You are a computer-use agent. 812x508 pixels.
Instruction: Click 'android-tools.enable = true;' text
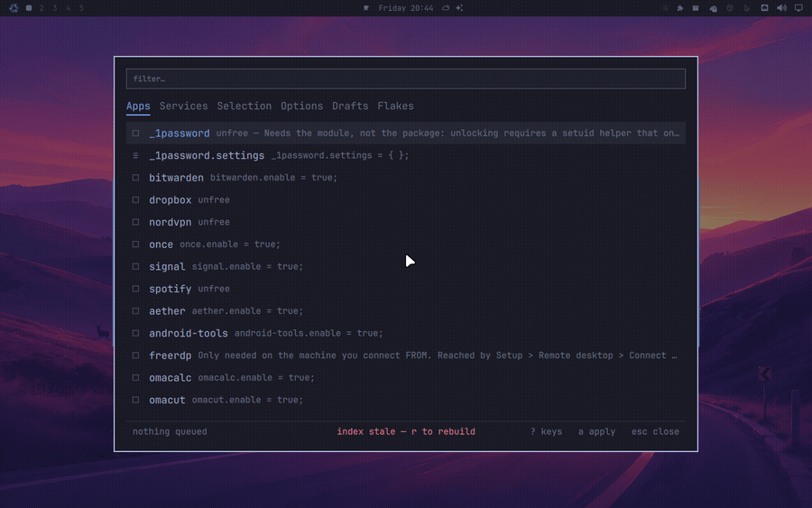coord(309,334)
